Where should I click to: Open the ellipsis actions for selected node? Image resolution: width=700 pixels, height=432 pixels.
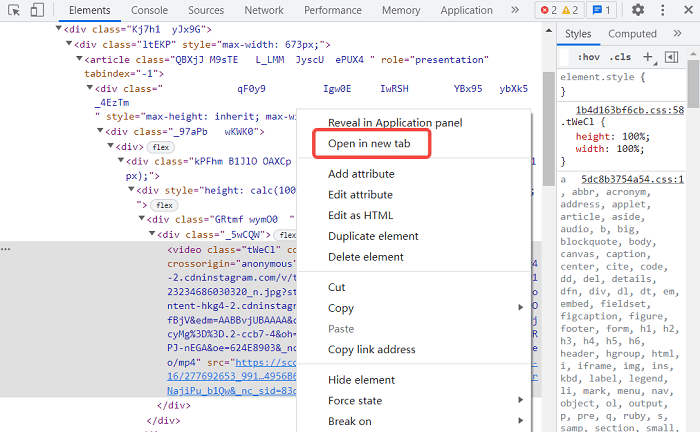pos(6,249)
